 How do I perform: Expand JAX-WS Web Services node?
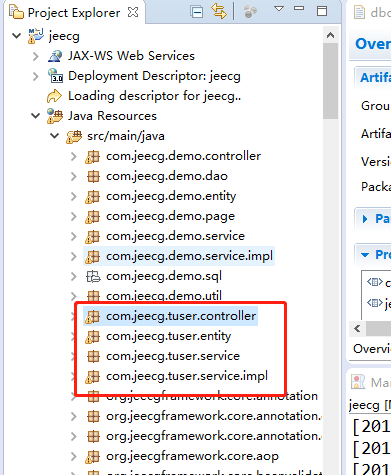point(36,56)
